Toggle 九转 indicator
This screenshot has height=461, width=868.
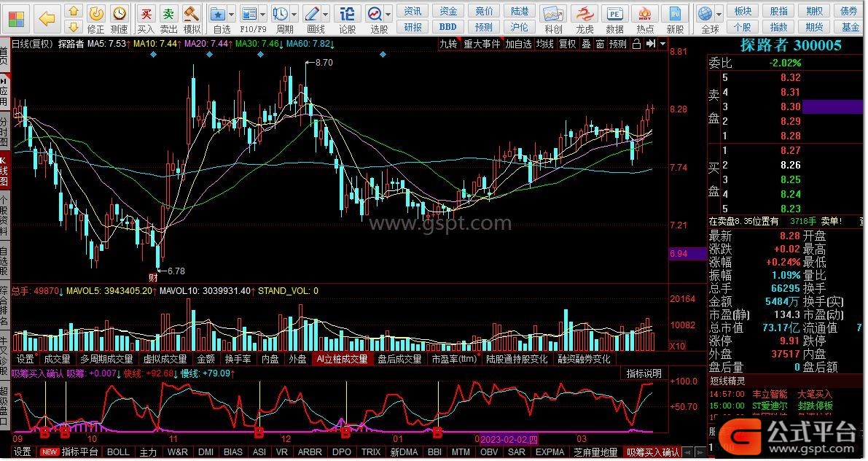[x=448, y=44]
